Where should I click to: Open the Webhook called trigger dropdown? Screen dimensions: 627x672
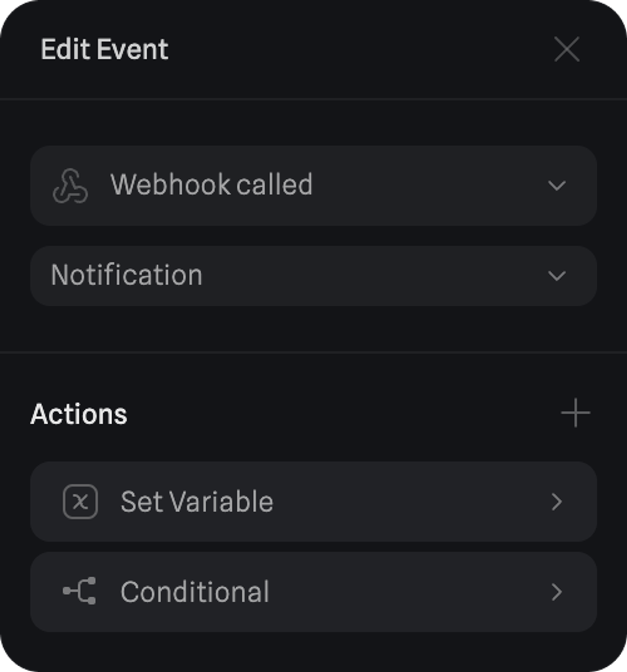(x=313, y=186)
